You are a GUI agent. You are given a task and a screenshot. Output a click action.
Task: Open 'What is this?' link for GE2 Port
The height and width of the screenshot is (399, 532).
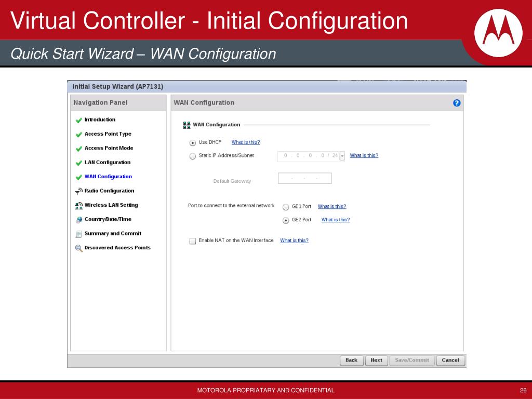click(x=336, y=220)
